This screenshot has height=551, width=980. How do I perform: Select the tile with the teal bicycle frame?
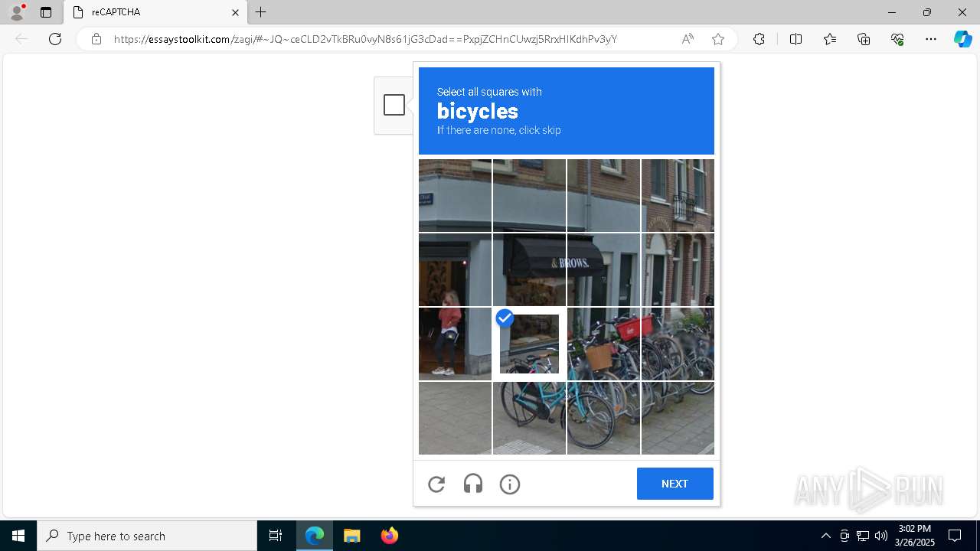coord(529,418)
